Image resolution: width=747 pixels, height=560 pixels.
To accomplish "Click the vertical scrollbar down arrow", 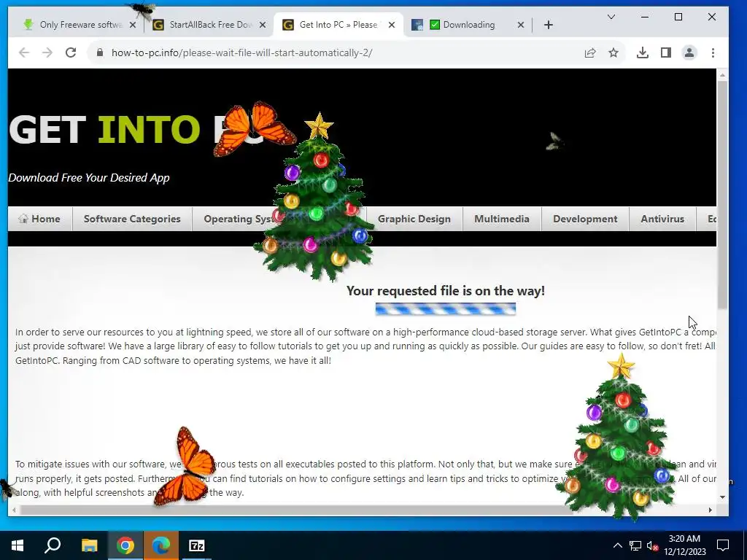I will click(722, 497).
